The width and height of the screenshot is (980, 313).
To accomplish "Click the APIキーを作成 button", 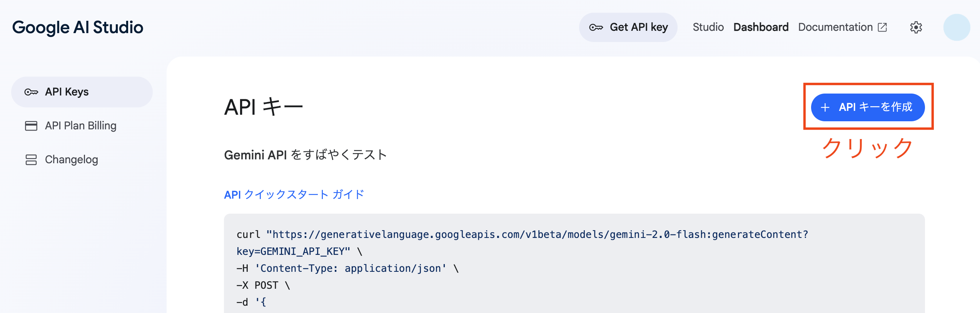I will click(x=868, y=107).
